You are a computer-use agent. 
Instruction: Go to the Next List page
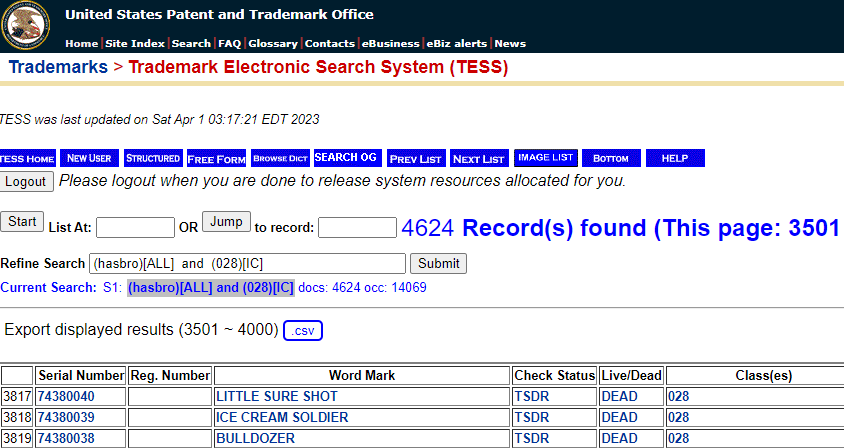tap(479, 158)
